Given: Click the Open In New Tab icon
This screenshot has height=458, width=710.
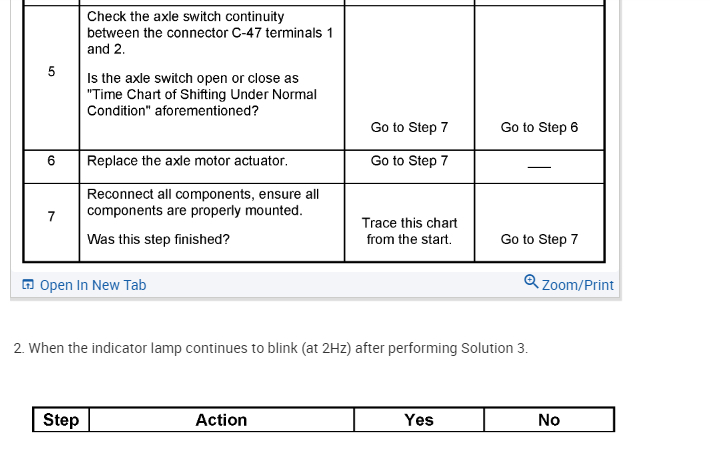Looking at the screenshot, I should pyautogui.click(x=28, y=285).
